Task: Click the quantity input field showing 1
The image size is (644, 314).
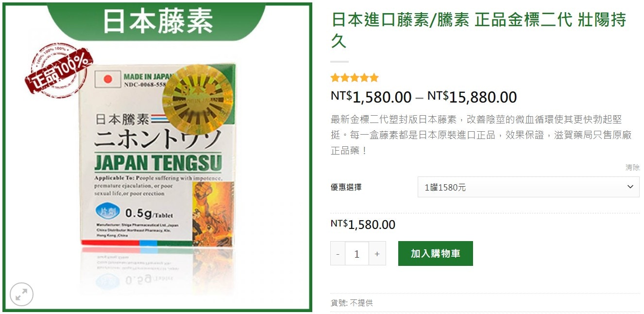Action: (x=357, y=254)
